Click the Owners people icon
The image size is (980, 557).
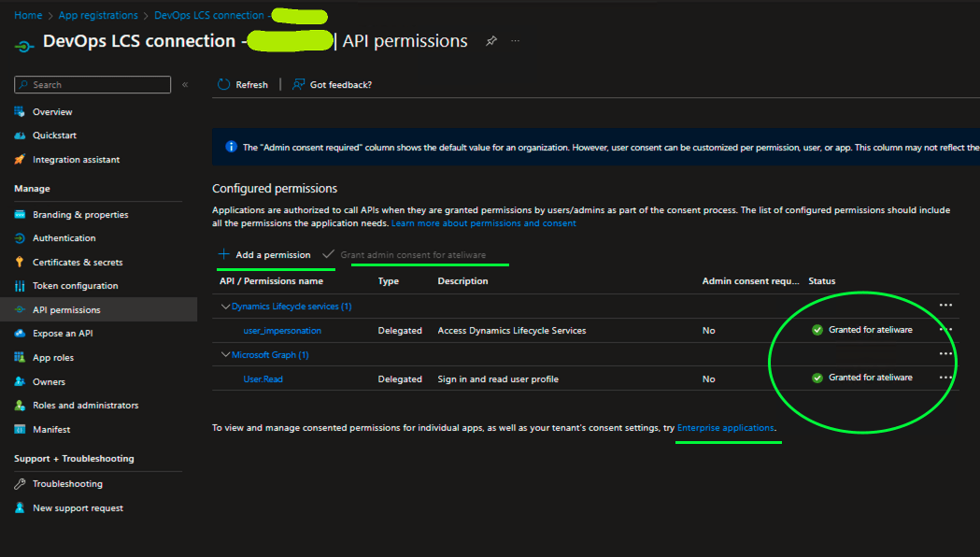(x=20, y=381)
